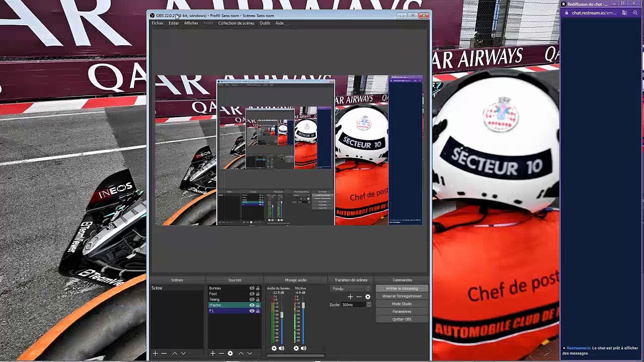Remove the selected scene with the minus icon
Image resolution: width=644 pixels, height=362 pixels.
click(x=164, y=353)
